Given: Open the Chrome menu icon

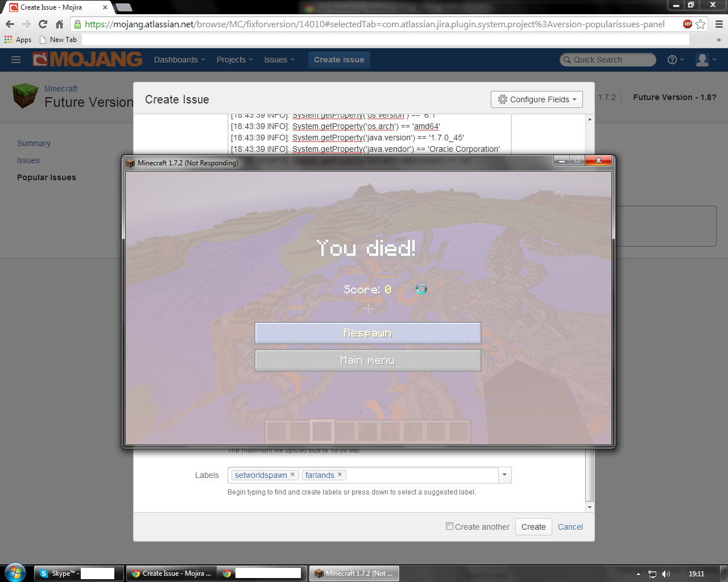Looking at the screenshot, I should coord(719,24).
